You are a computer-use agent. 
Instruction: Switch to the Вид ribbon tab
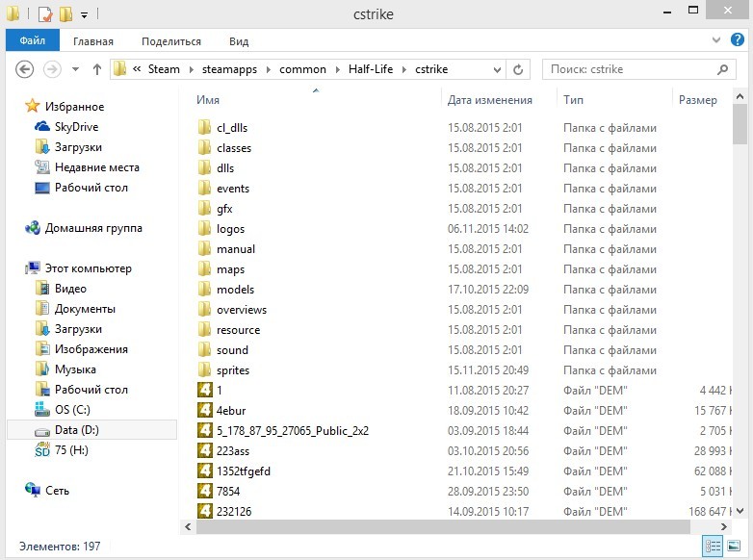pyautogui.click(x=239, y=41)
